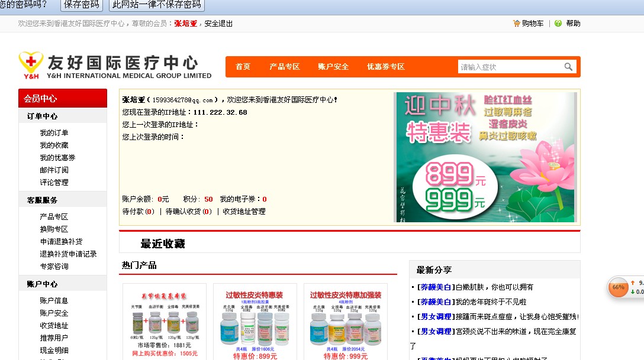Viewport: 644px width, 360px height.
Task: Open 现金明细 in sidebar
Action: pyautogui.click(x=54, y=350)
